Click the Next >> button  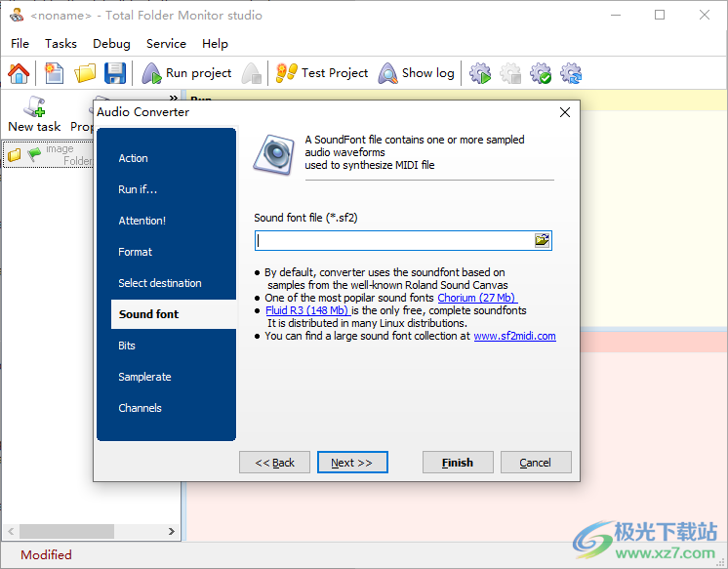pyautogui.click(x=352, y=463)
